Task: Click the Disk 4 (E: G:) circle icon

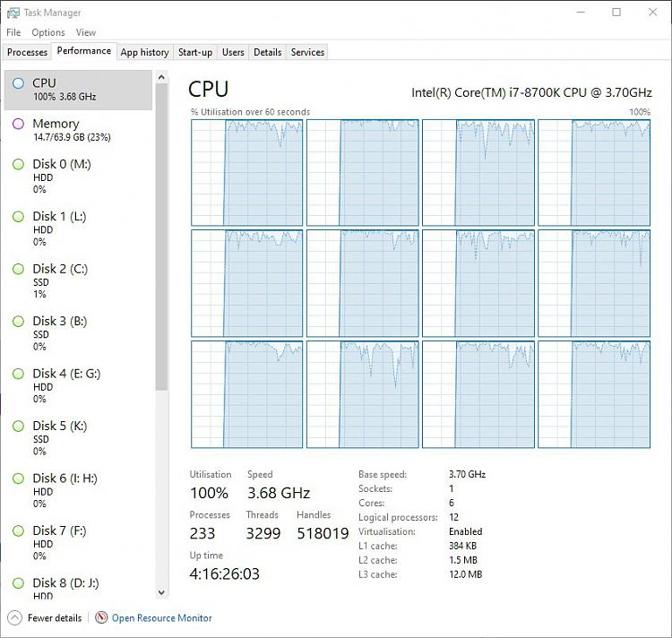Action: (19, 374)
